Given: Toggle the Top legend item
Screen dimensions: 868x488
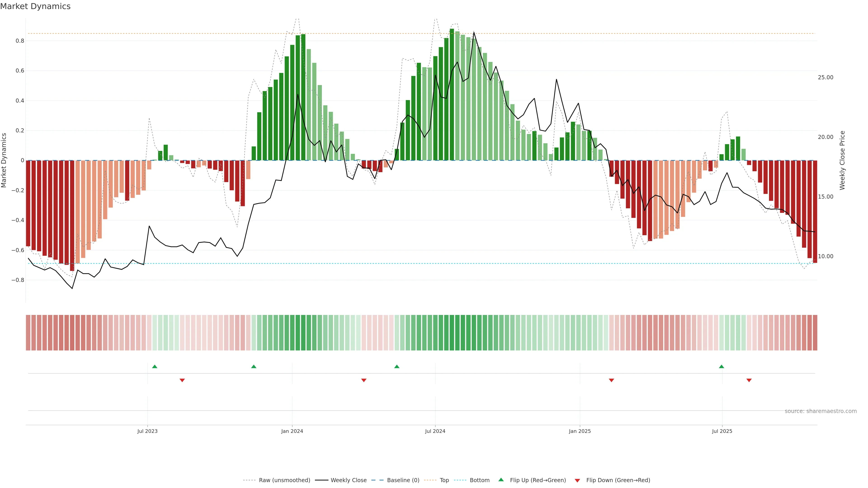Looking at the screenshot, I should click(x=444, y=480).
